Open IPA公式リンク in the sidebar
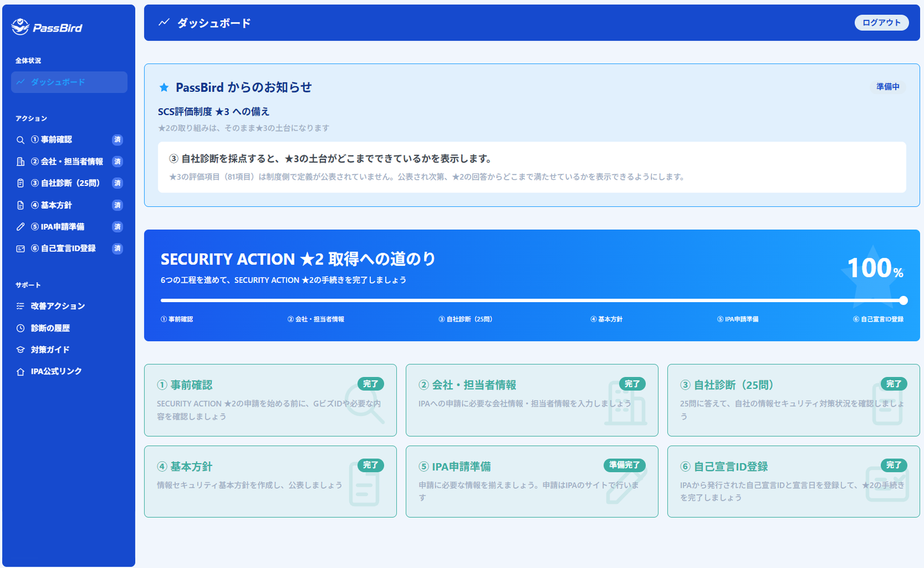Viewport: 924px width, 568px height. [69, 372]
